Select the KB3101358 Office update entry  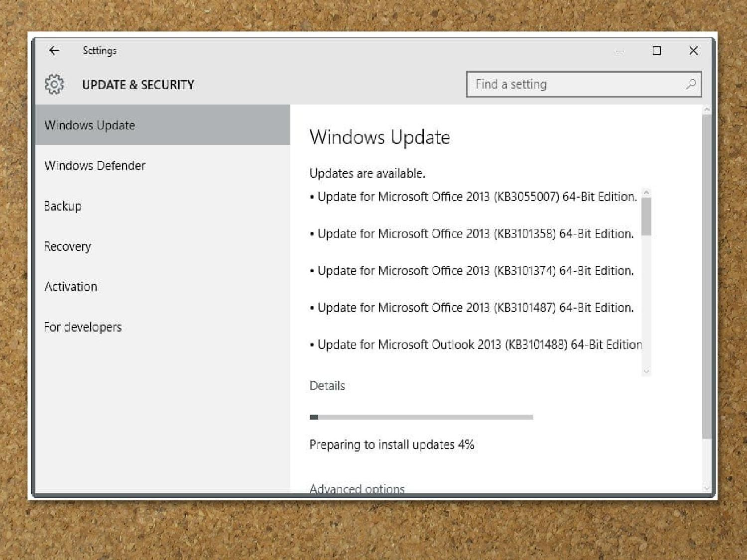point(472,233)
